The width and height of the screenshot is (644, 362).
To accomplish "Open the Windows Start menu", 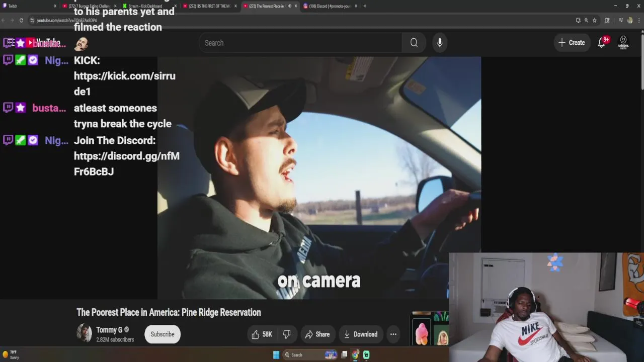I will pyautogui.click(x=276, y=355).
